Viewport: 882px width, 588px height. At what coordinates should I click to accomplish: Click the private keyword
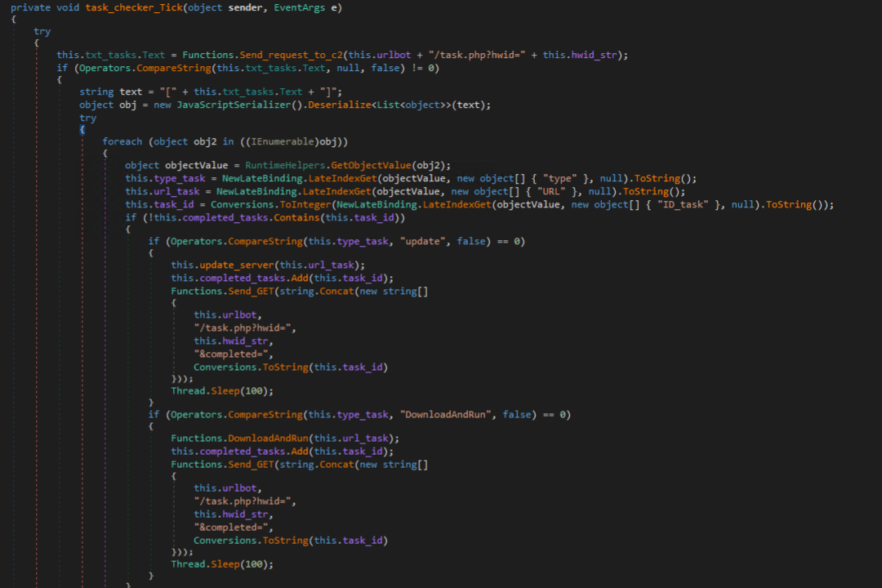coord(30,8)
